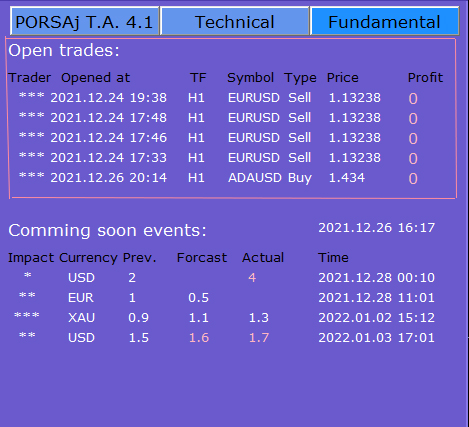The height and width of the screenshot is (427, 469).
Task: Click the Price column header
Action: 343,78
